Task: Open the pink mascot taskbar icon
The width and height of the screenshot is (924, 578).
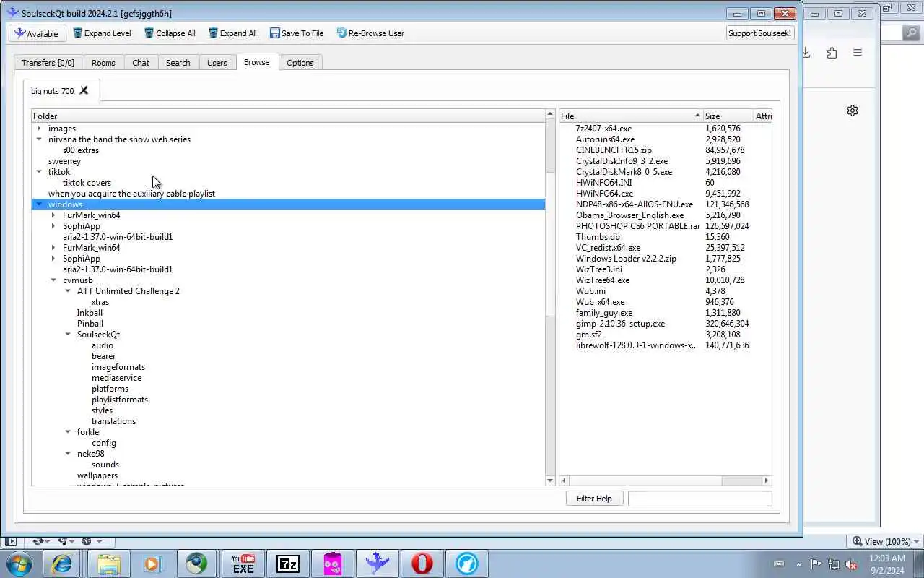Action: click(333, 564)
